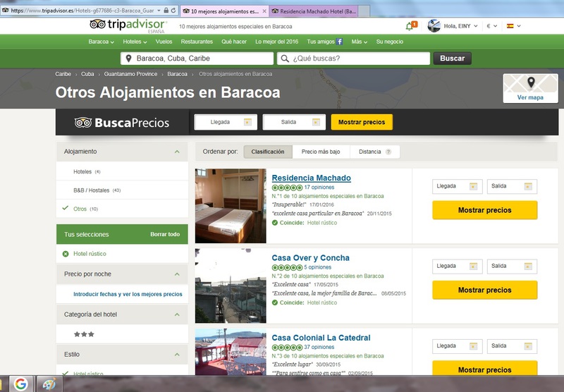Open calendar icon in BuscaPrecios Llegada field
Screen dimensions: 564x392
247,122
